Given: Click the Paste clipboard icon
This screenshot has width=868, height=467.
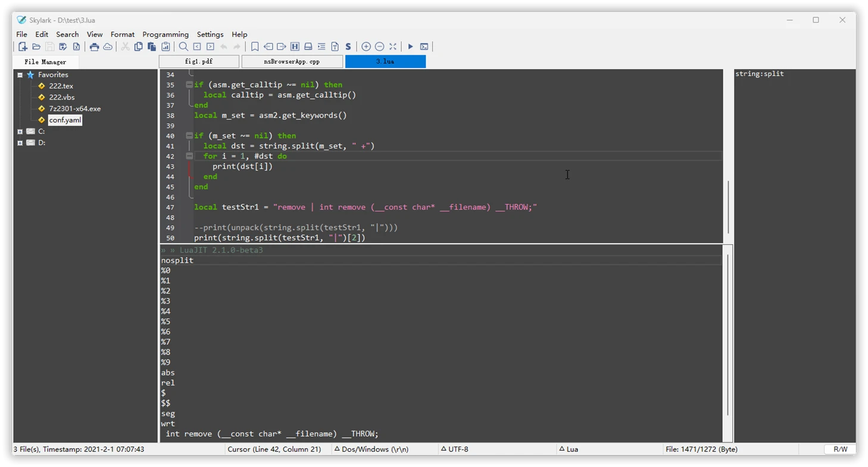Looking at the screenshot, I should click(152, 46).
